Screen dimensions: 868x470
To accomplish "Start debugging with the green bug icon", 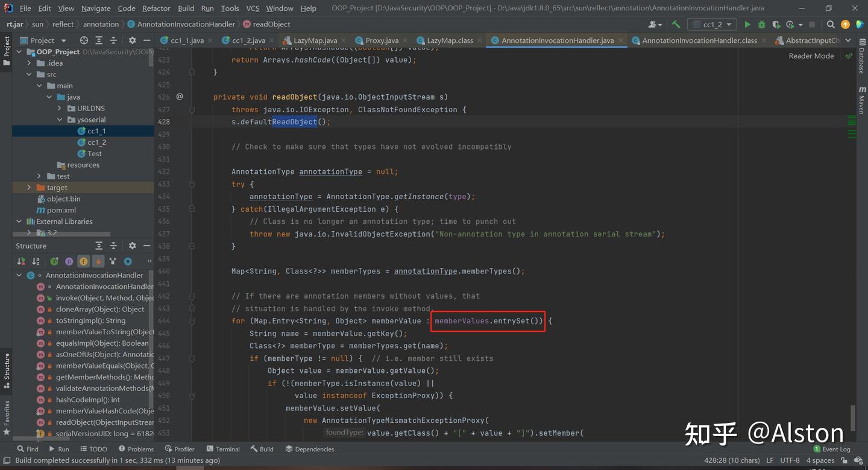I will coord(762,25).
